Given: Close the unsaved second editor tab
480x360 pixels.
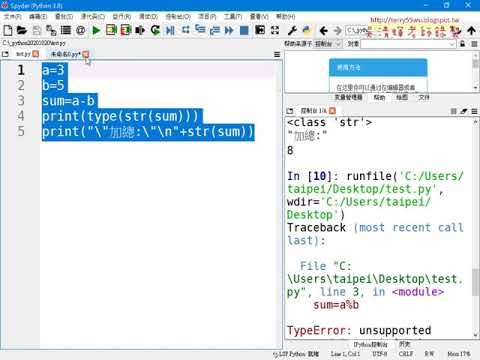Looking at the screenshot, I should (x=86, y=54).
